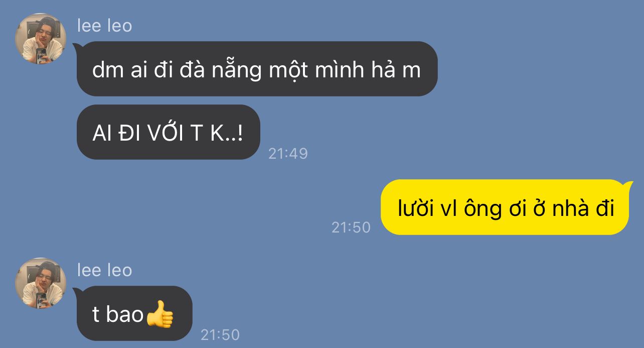
Task: Select the thumbs up emoji in the last message
Action: pyautogui.click(x=160, y=315)
